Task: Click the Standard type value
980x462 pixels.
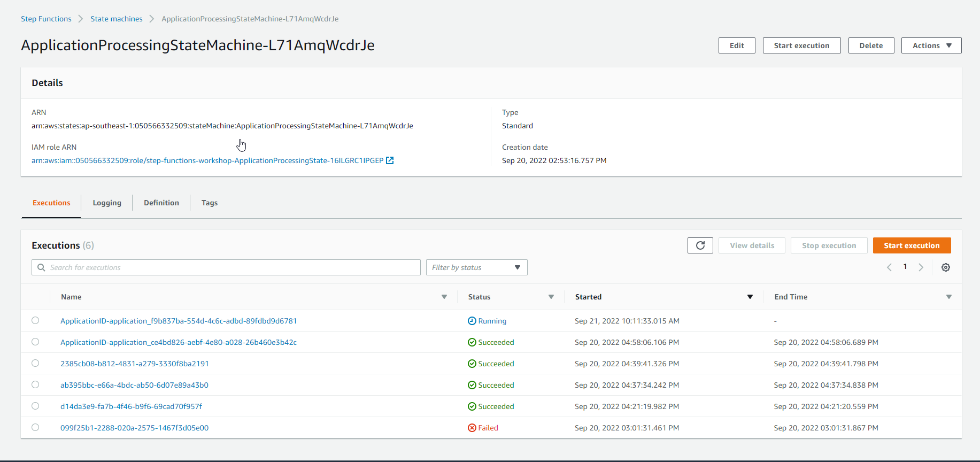Action: [x=518, y=126]
